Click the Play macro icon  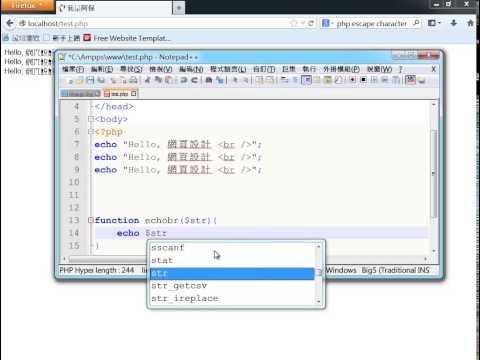[x=374, y=80]
